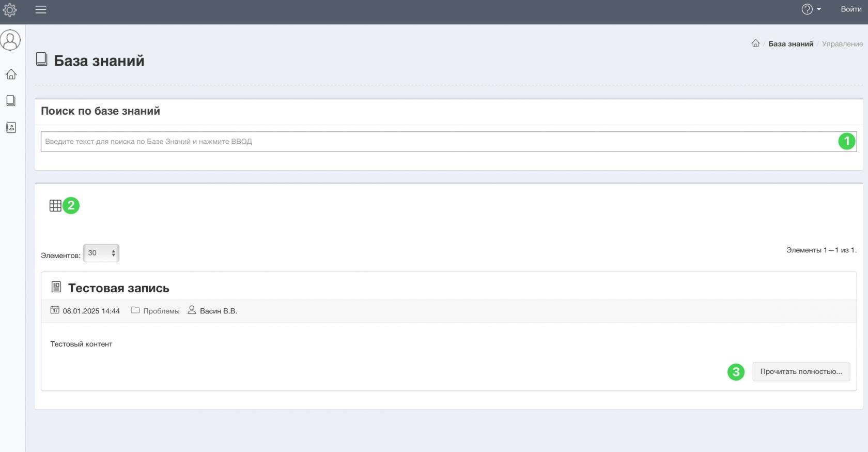The width and height of the screenshot is (868, 452).
Task: Open the Тестовая запись article title
Action: click(118, 288)
